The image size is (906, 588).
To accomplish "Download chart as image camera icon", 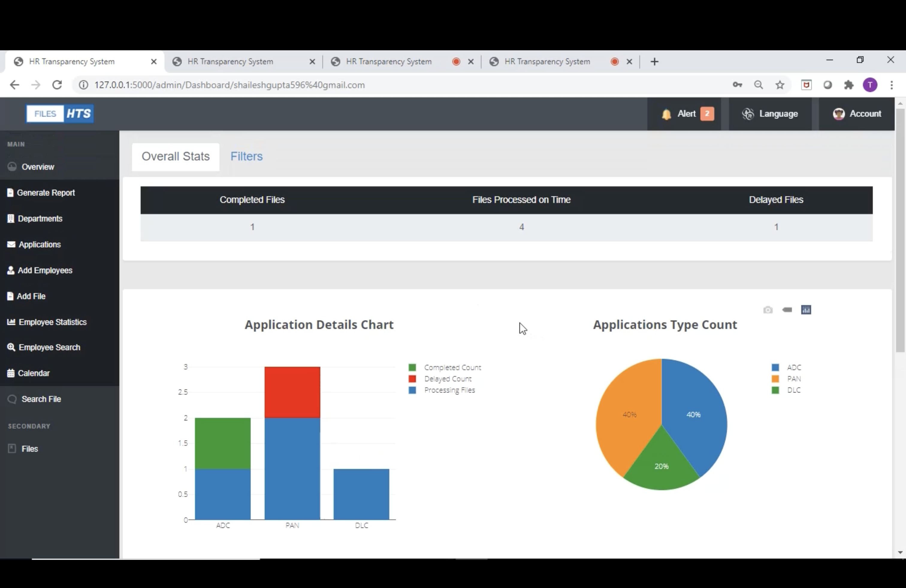I will coord(768,310).
